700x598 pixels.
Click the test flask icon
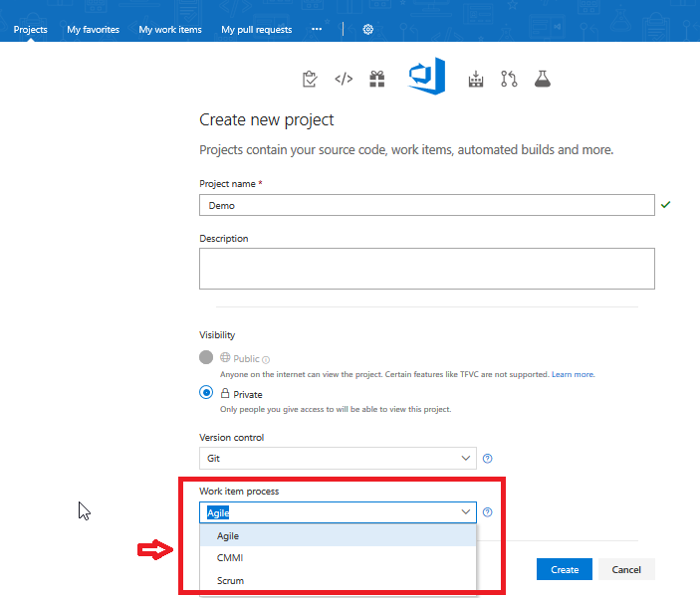(542, 80)
